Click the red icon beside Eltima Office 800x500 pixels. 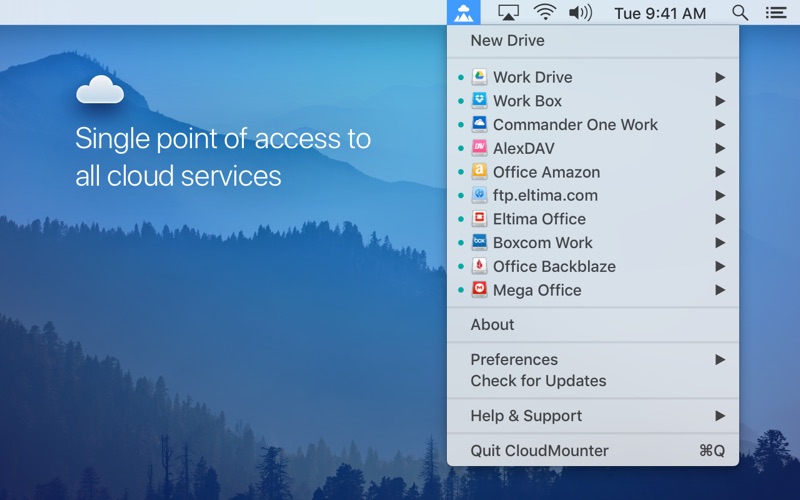point(479,219)
